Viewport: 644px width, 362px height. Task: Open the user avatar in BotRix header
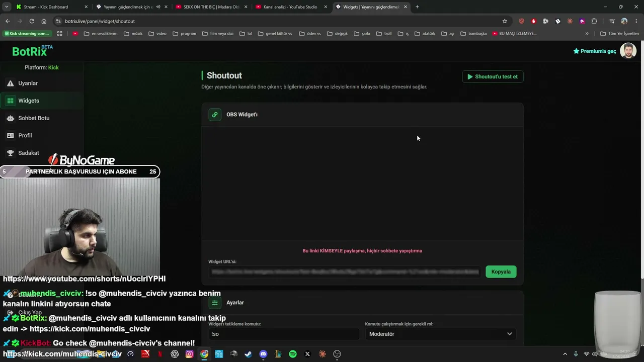point(628,51)
